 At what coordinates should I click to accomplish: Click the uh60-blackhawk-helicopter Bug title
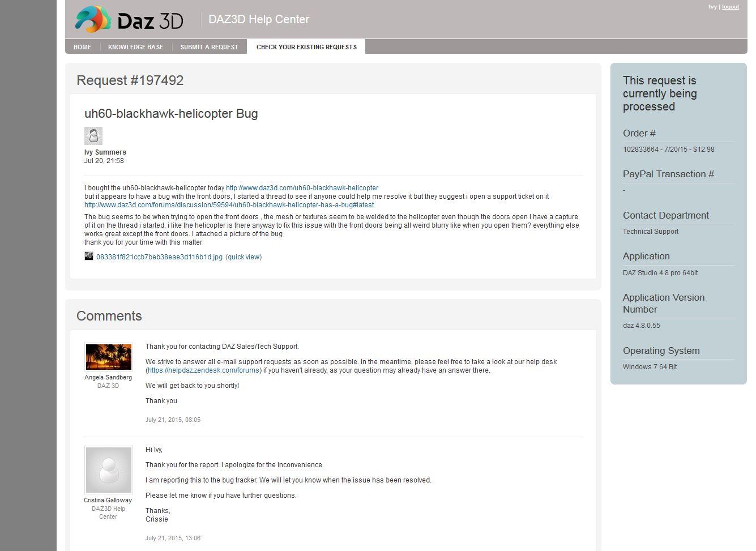171,113
